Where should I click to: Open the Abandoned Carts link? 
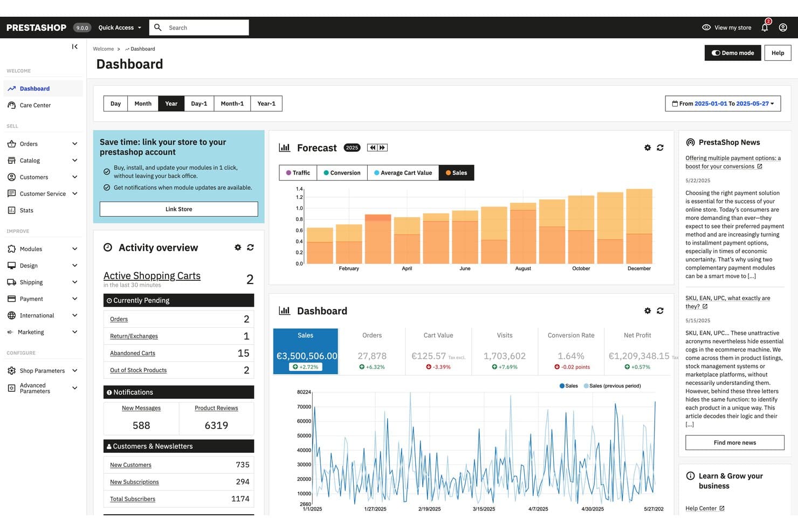click(x=133, y=353)
